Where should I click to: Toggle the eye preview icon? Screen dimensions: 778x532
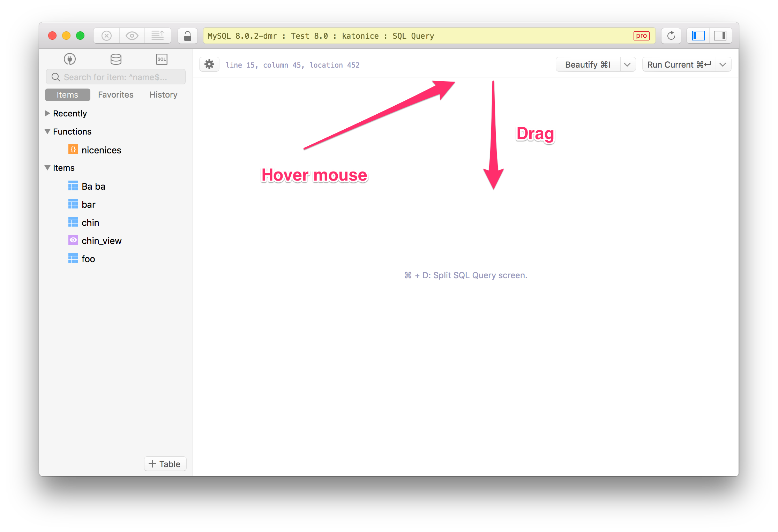[x=132, y=36]
